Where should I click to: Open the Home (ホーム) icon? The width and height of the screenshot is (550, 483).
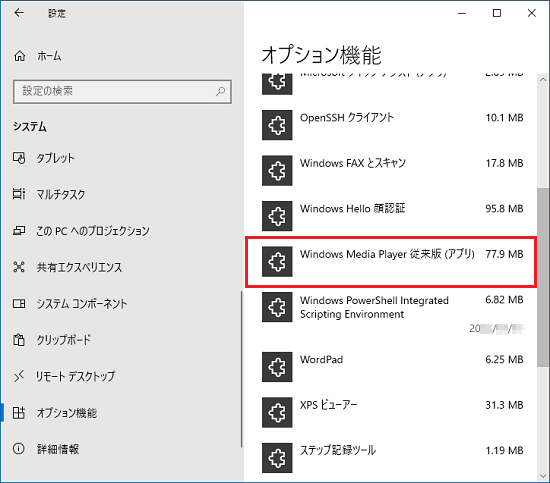tap(19, 56)
